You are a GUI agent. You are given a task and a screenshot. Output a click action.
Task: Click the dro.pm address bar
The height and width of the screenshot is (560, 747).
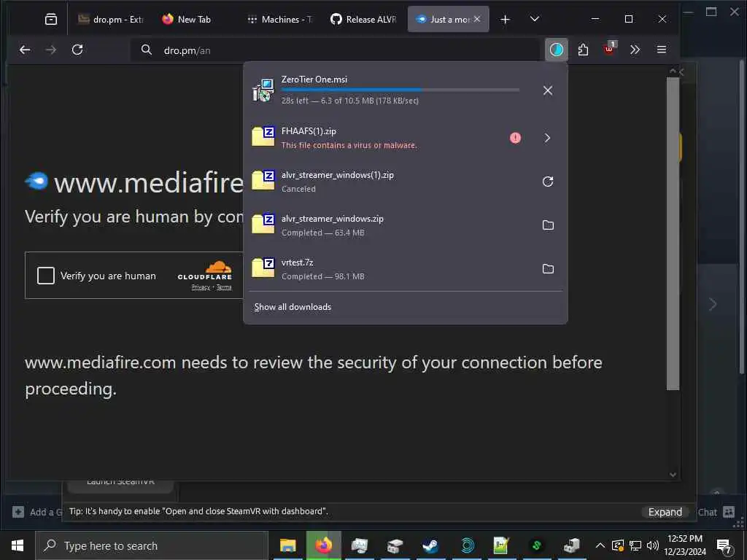click(333, 50)
